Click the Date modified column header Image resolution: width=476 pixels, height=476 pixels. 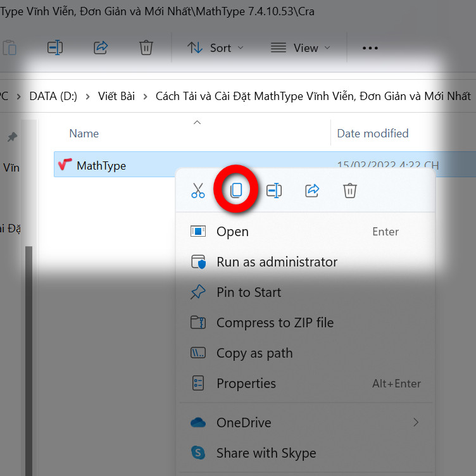372,134
